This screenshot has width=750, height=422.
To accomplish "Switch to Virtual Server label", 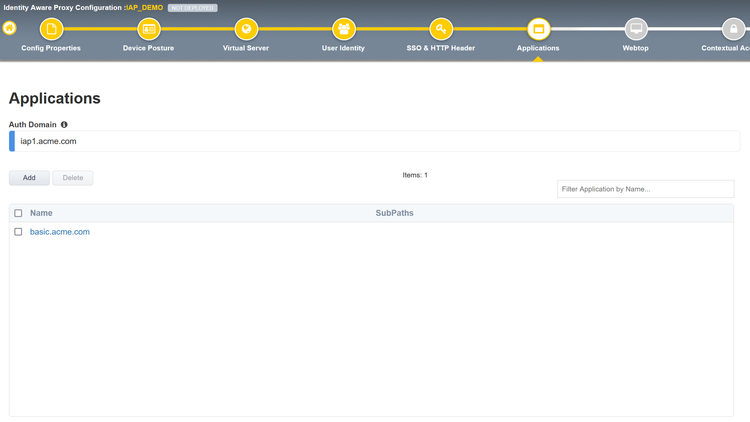I will 246,48.
